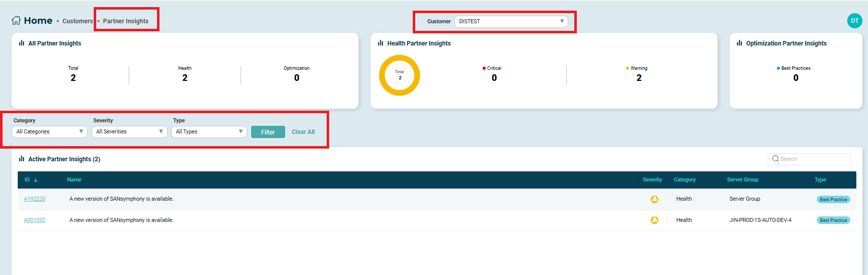Click the Health Partner Insights chart icon

380,43
